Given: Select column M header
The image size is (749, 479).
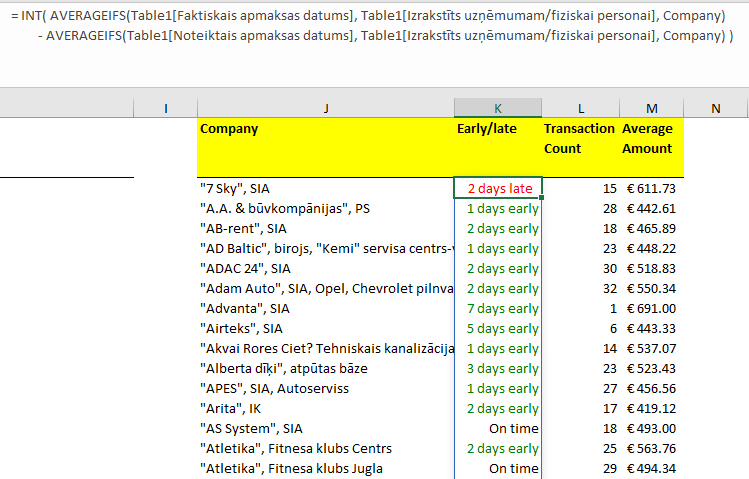Looking at the screenshot, I should pyautogui.click(x=652, y=108).
